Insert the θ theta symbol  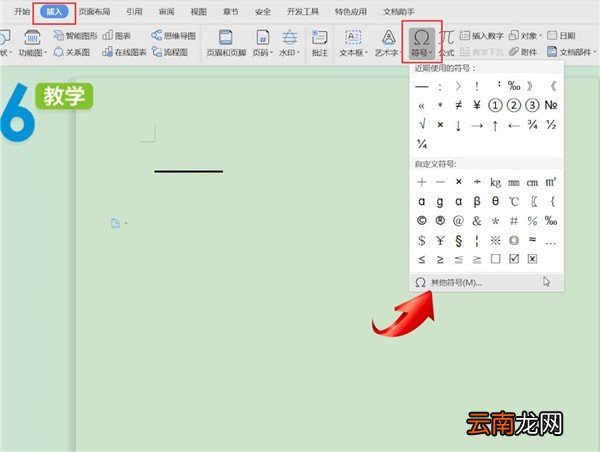point(495,201)
